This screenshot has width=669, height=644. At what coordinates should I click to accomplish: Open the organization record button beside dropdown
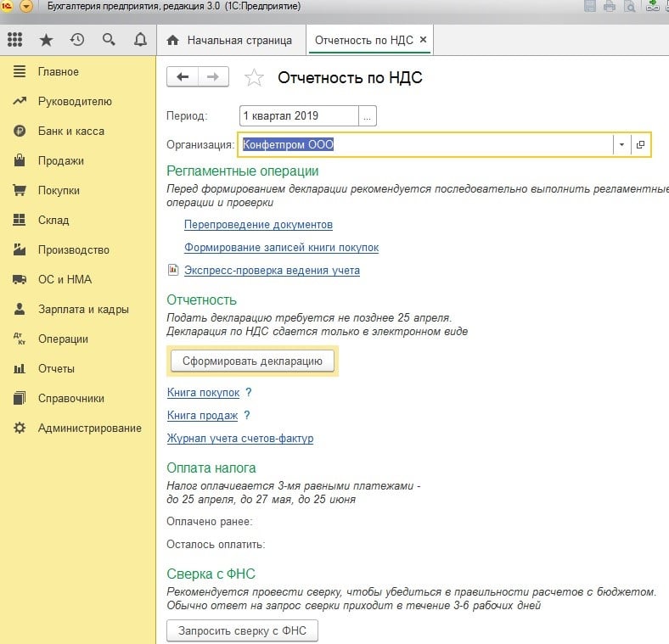641,145
